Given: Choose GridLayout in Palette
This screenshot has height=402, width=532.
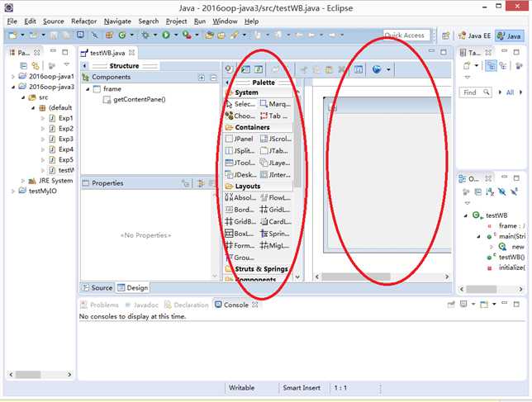Looking at the screenshot, I should click(x=275, y=210).
